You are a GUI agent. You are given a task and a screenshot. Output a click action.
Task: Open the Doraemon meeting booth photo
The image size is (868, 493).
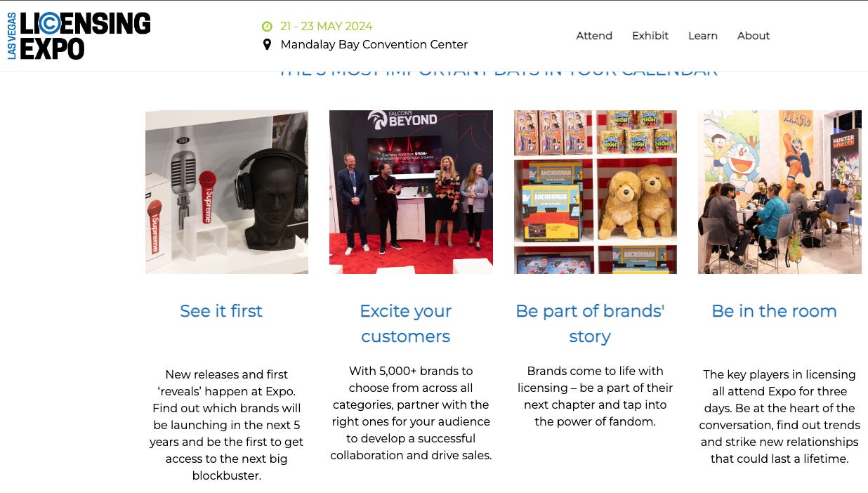pos(780,192)
